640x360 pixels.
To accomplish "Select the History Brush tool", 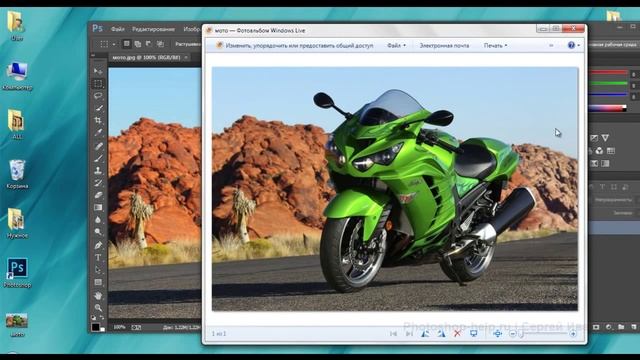I will point(98,182).
